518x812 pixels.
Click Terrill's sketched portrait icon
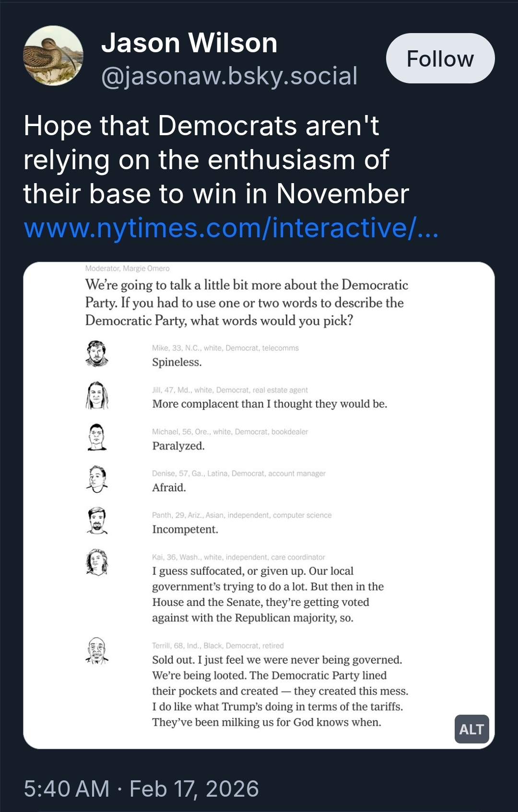pos(97,651)
